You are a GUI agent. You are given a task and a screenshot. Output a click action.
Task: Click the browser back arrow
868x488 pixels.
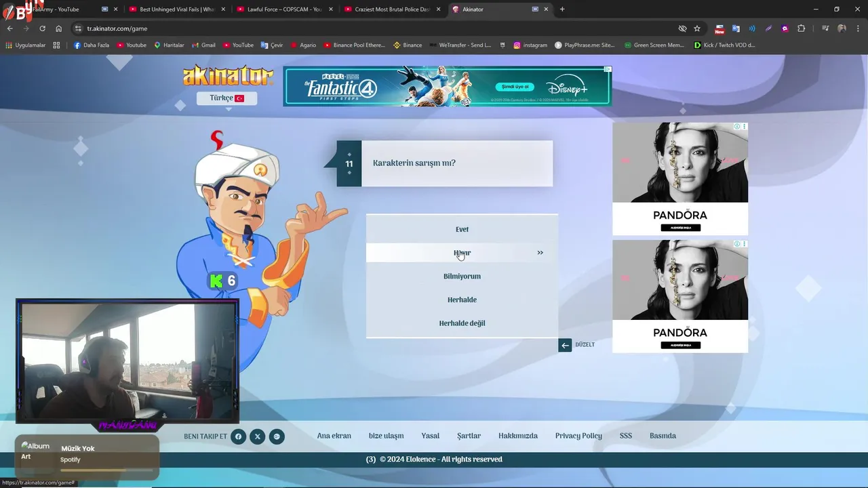click(9, 28)
